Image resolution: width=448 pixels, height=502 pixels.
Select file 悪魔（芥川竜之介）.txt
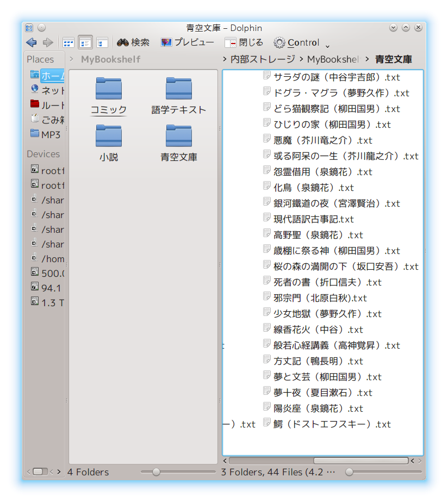[x=318, y=140]
